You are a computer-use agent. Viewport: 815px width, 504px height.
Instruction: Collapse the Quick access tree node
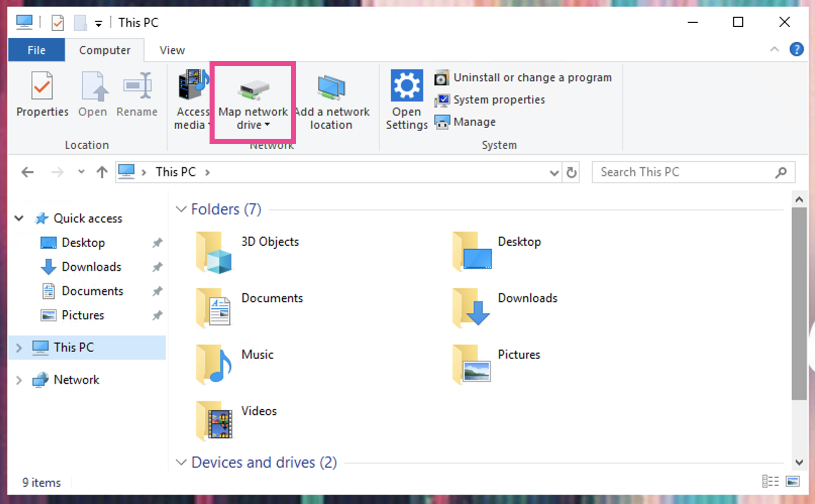pos(19,218)
